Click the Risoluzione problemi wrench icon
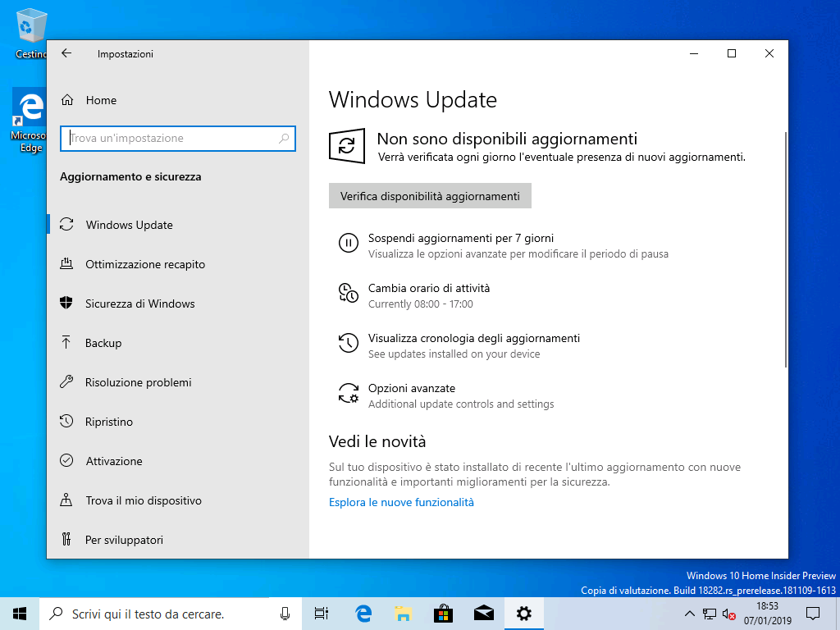This screenshot has width=840, height=630. point(66,382)
